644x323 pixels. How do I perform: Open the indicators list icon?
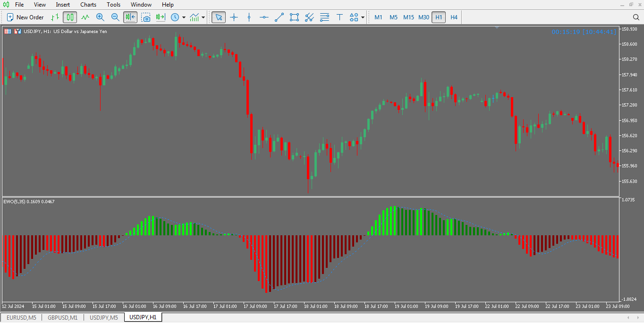coord(194,17)
